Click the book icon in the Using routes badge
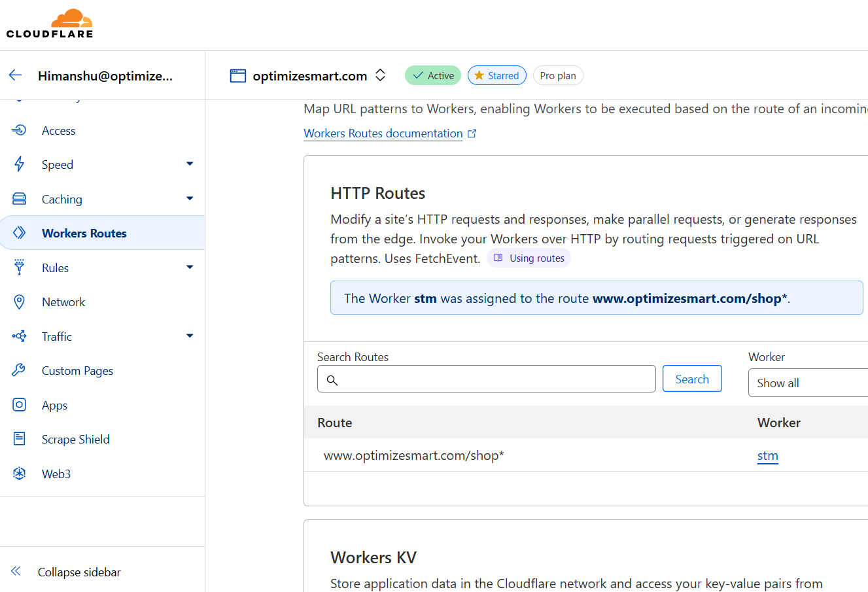 point(498,258)
